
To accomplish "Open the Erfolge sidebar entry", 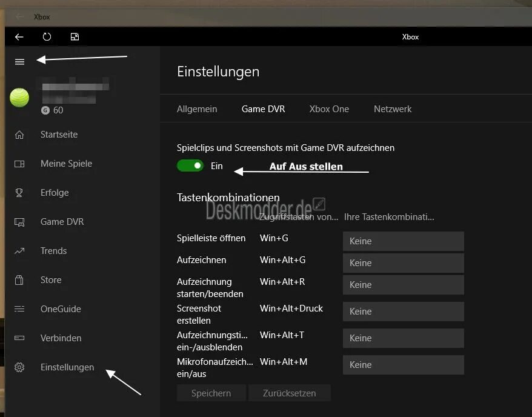I will (x=55, y=193).
